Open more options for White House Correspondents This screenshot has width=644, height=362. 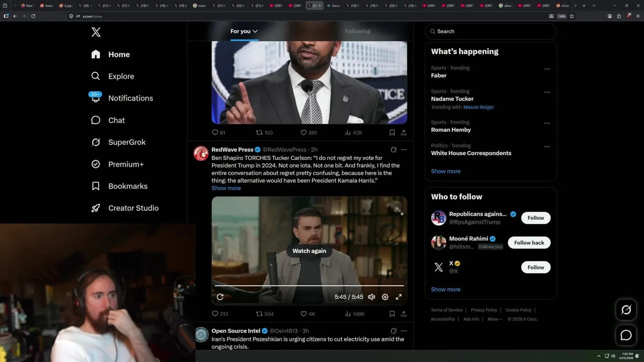(x=547, y=147)
